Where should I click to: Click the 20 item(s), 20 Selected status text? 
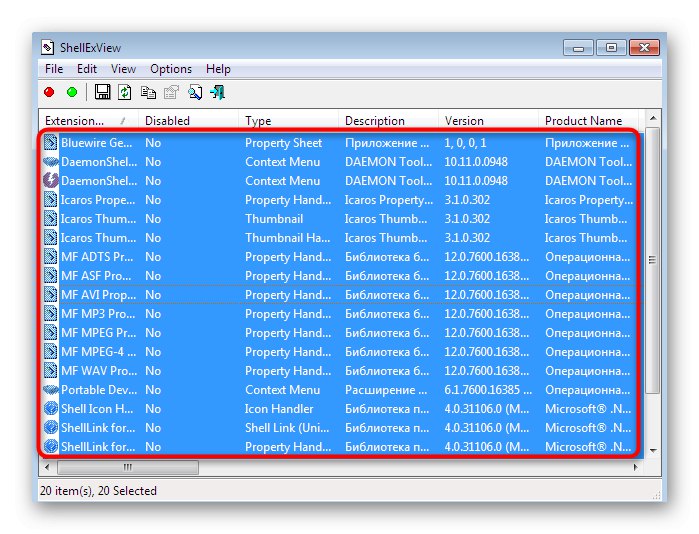[98, 491]
